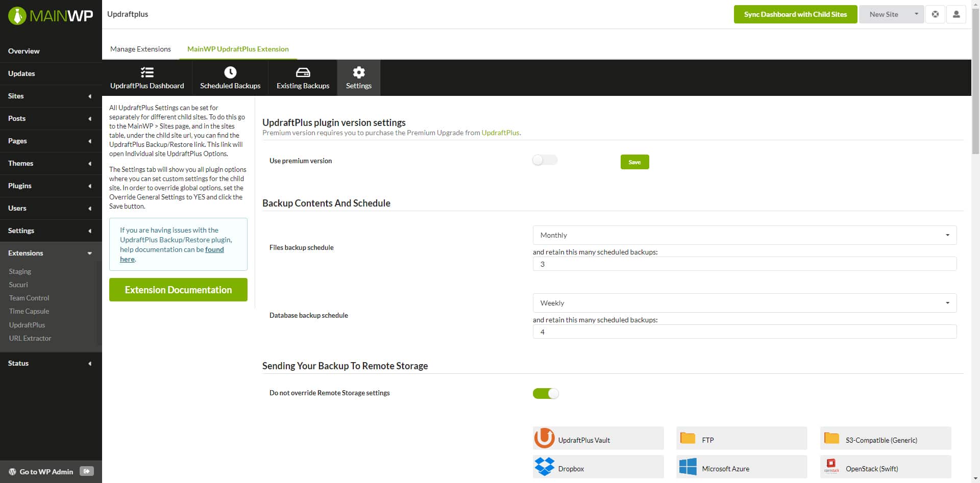
Task: Enable the Use premium version toggle
Action: (x=545, y=160)
